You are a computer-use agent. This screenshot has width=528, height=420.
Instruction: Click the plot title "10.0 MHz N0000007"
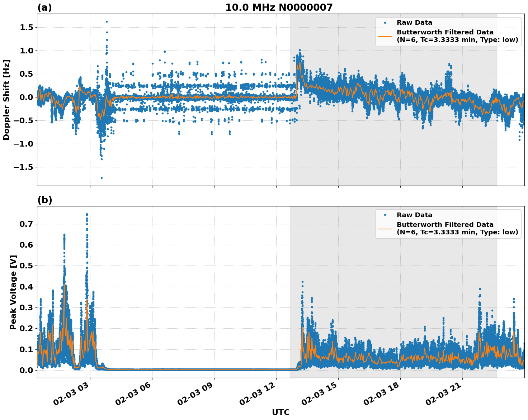tap(279, 8)
